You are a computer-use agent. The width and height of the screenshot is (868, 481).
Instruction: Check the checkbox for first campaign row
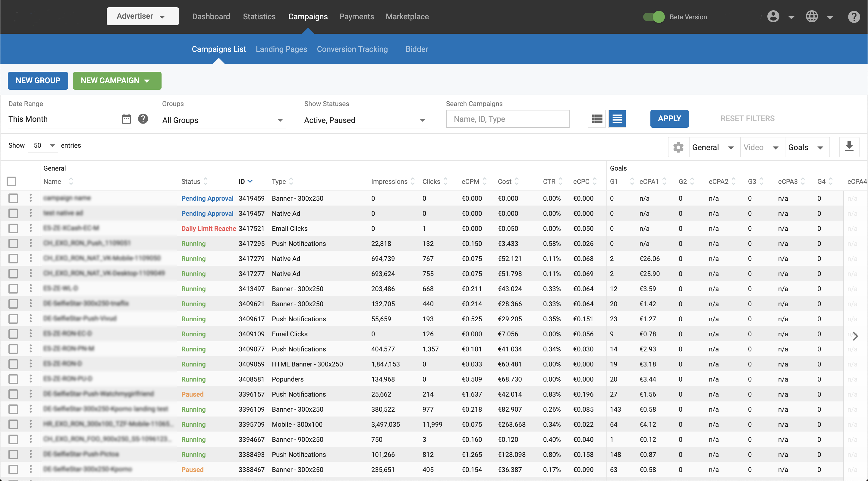[x=13, y=198]
